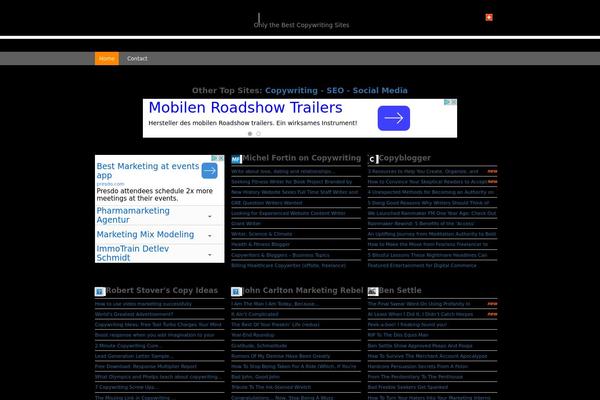Screen dimensions: 600x400
Task: Open 'Writer, Science & Climate' post
Action: (262, 234)
